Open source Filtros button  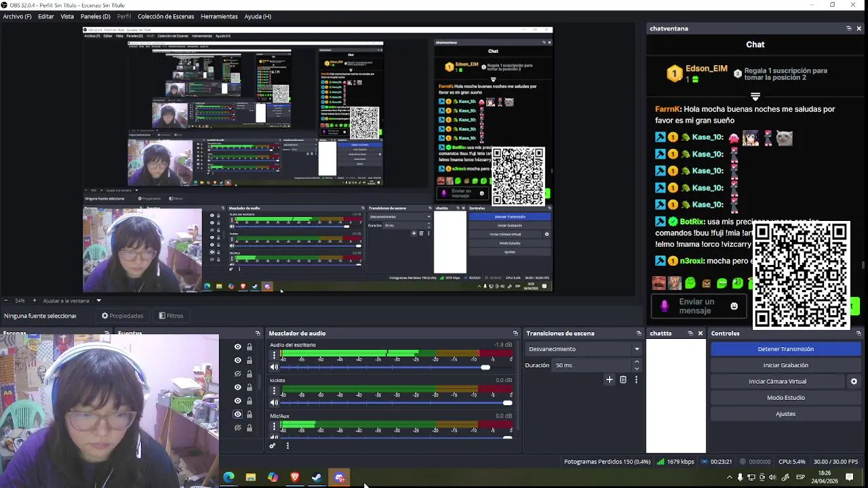click(x=171, y=316)
